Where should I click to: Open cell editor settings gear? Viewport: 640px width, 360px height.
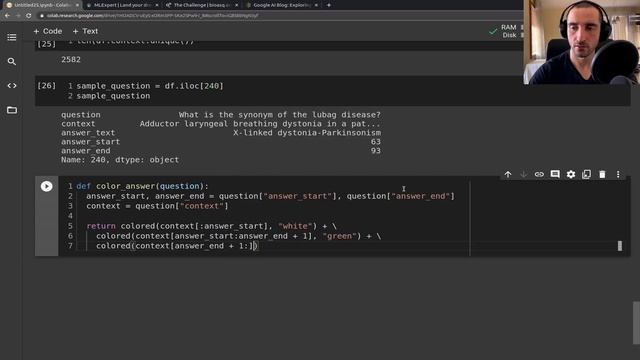(571, 174)
